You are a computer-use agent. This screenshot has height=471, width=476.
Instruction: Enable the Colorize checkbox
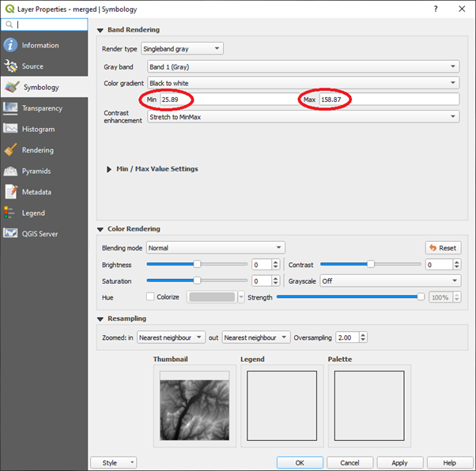[x=150, y=297]
